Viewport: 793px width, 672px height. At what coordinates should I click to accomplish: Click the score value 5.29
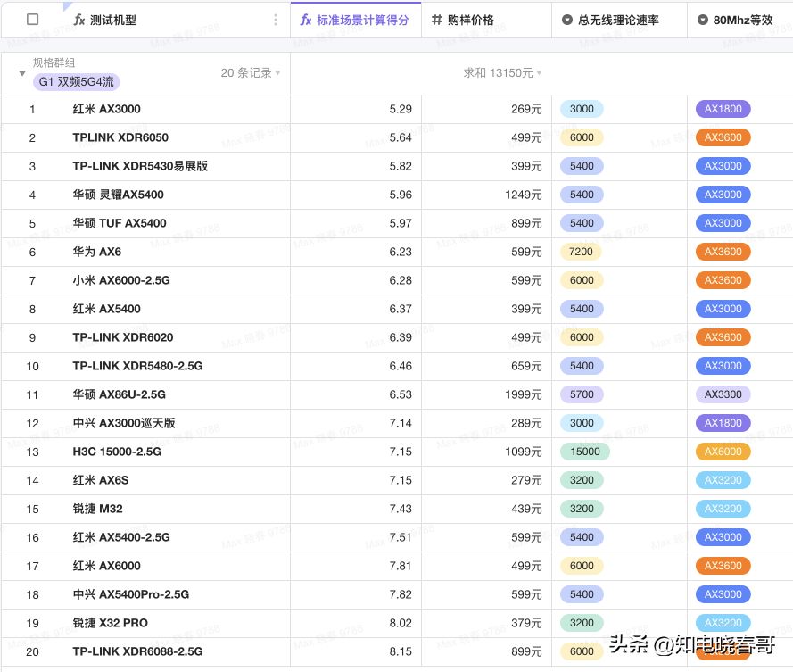click(x=401, y=109)
